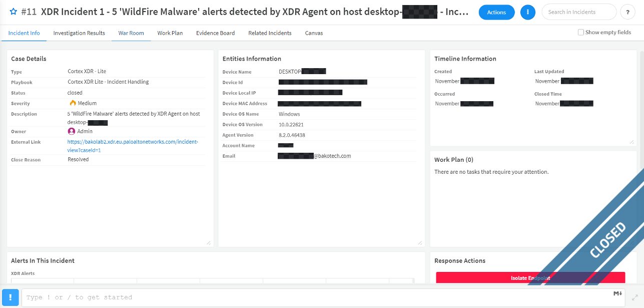644x308 pixels.
Task: Open the Cortex XDR external incident link
Action: [133, 146]
